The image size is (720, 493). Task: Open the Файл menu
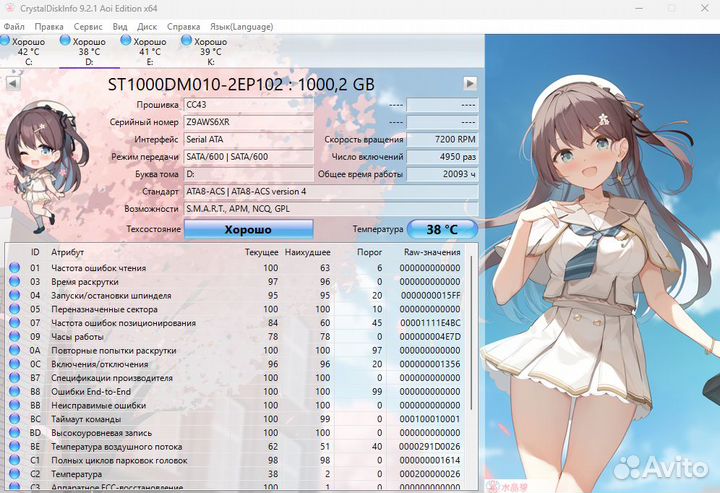[14, 27]
